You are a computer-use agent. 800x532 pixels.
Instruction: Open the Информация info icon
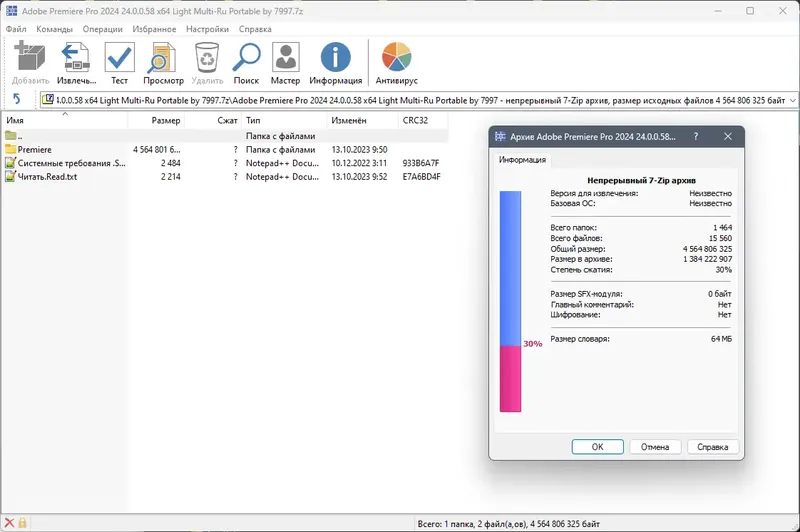click(335, 57)
